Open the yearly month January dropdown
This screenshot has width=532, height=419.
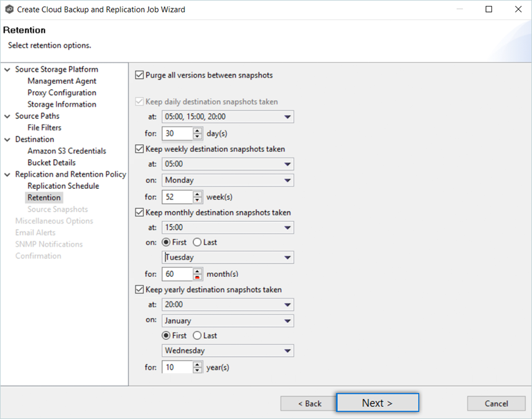click(x=228, y=321)
